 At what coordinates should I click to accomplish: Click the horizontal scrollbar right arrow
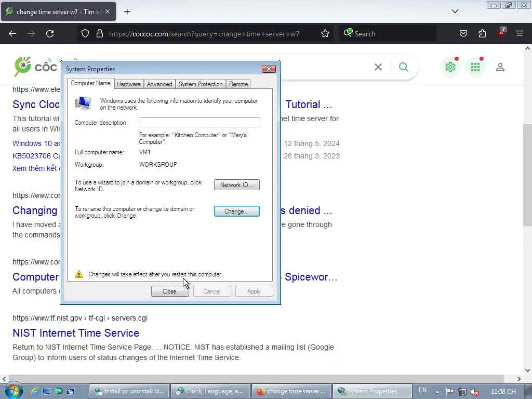[519, 379]
